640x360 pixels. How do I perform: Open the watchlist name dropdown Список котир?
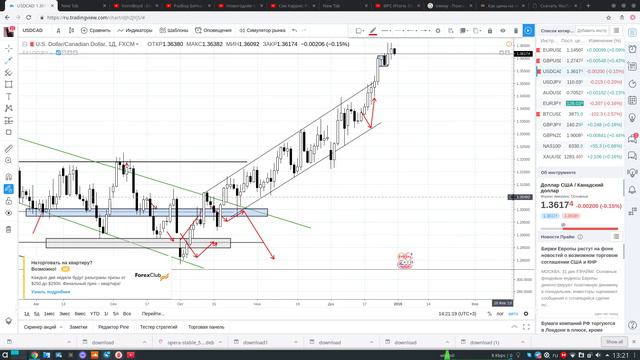(x=556, y=31)
